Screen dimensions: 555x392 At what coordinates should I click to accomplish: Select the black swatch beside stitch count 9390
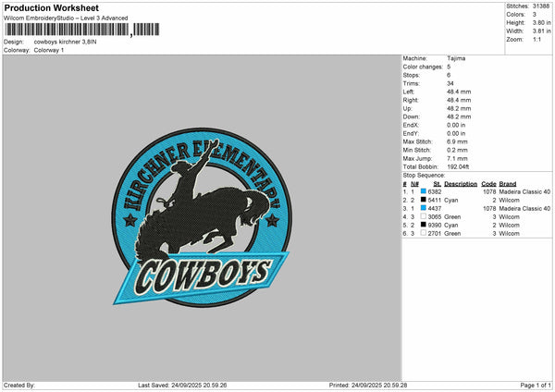(423, 225)
